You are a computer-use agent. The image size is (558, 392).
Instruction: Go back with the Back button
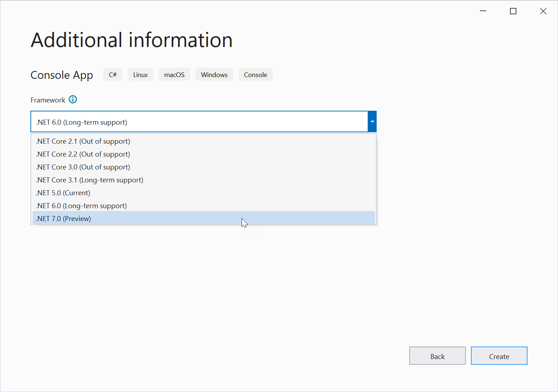(x=437, y=356)
